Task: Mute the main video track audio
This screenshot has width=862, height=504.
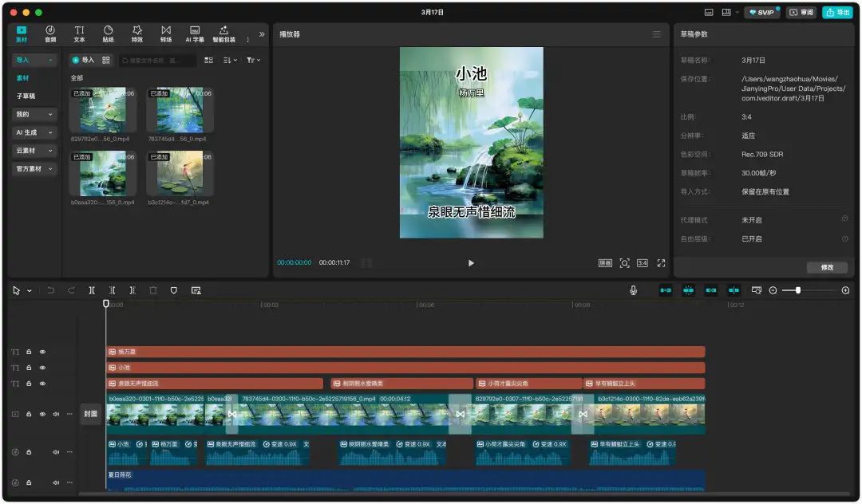Action: pos(56,414)
